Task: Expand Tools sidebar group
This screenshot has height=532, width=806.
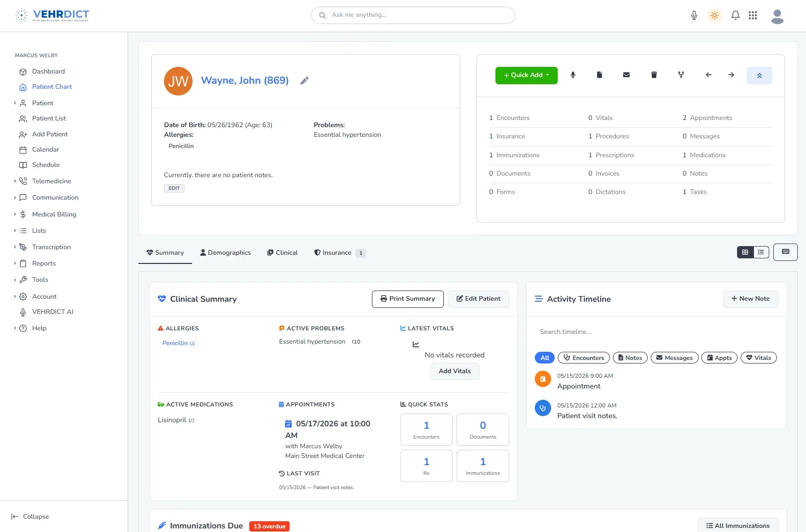Action: [40, 280]
